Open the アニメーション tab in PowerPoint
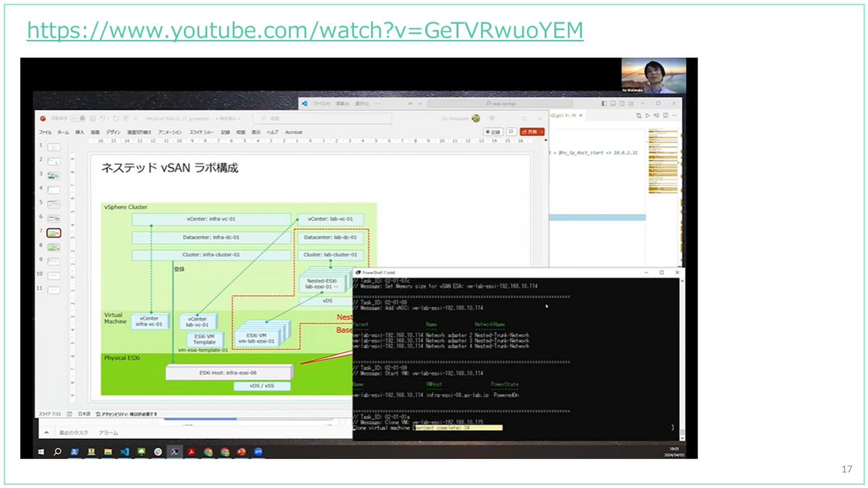This screenshot has height=488, width=868. (170, 132)
